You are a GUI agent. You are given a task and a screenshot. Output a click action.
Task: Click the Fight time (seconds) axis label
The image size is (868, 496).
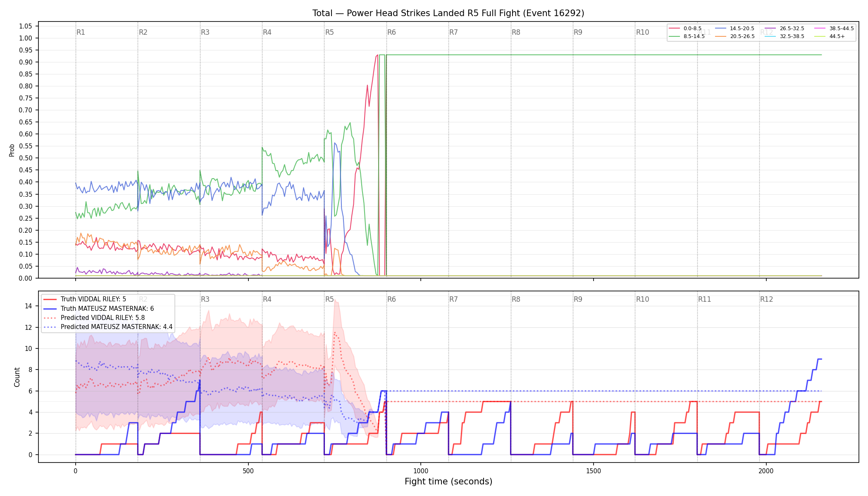(x=448, y=482)
